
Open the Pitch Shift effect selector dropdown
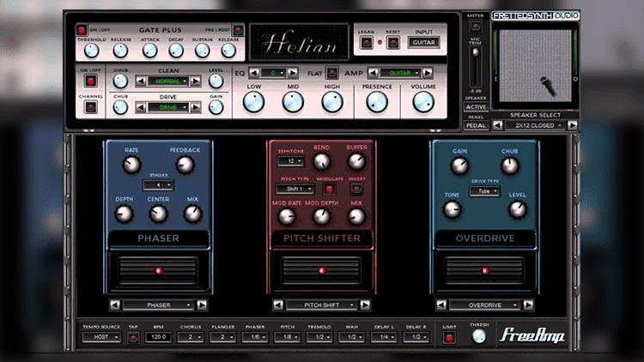point(322,305)
